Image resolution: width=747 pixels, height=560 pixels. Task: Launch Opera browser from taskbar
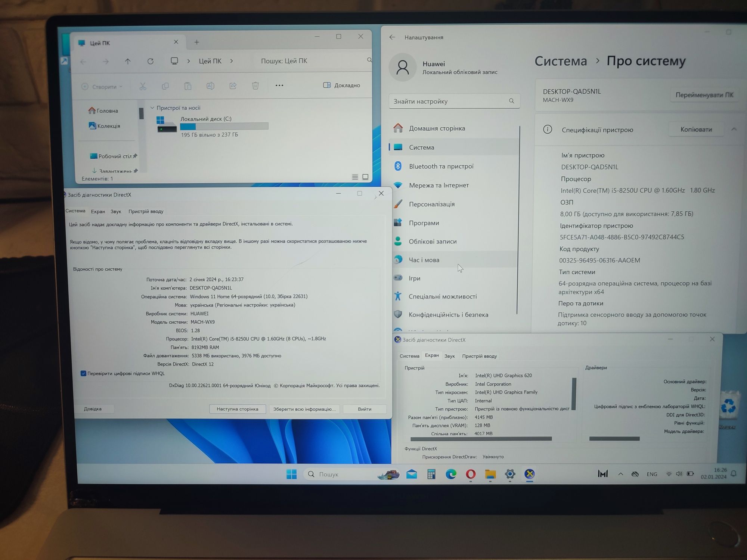coord(471,474)
